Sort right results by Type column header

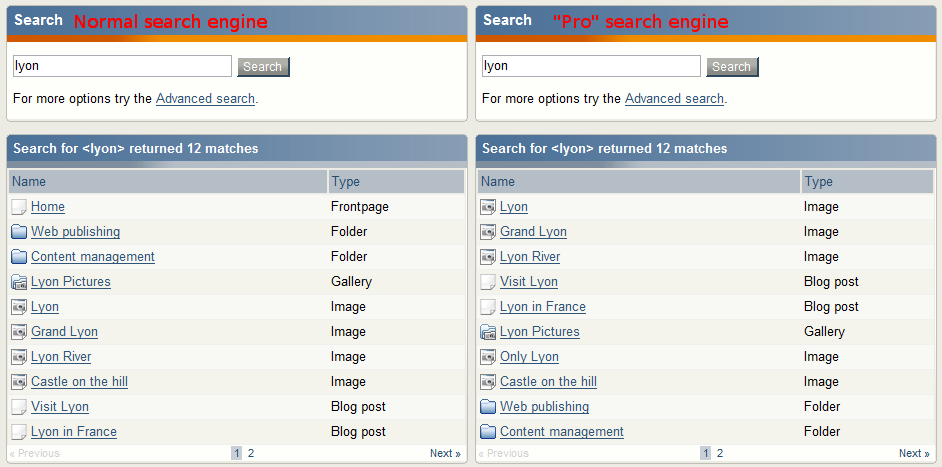click(x=818, y=182)
